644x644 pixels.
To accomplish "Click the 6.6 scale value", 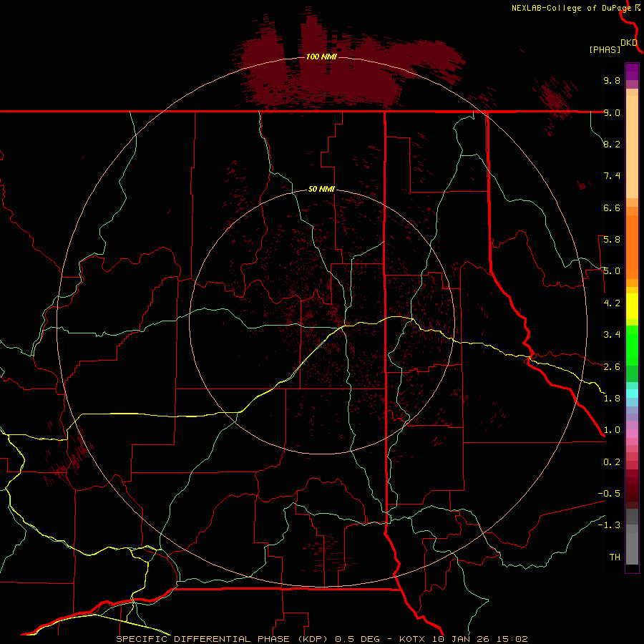I will [x=612, y=208].
